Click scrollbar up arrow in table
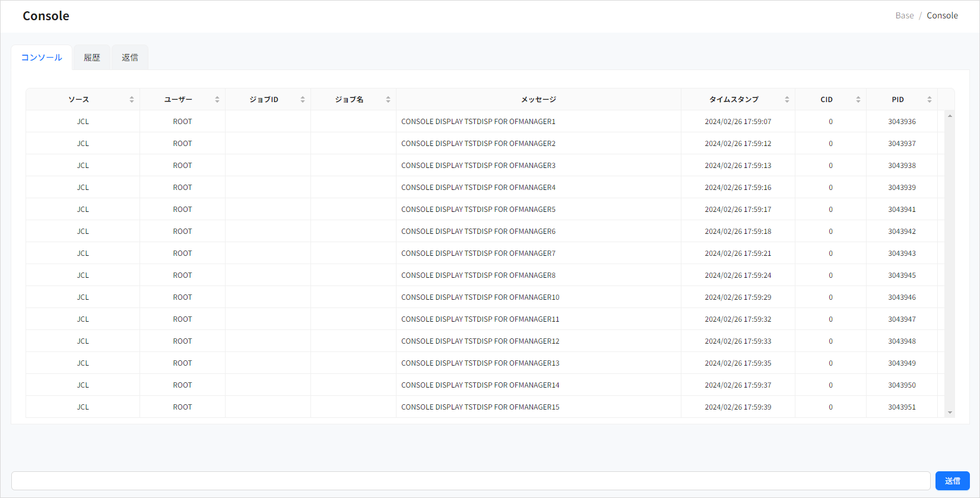980x498 pixels. [950, 116]
